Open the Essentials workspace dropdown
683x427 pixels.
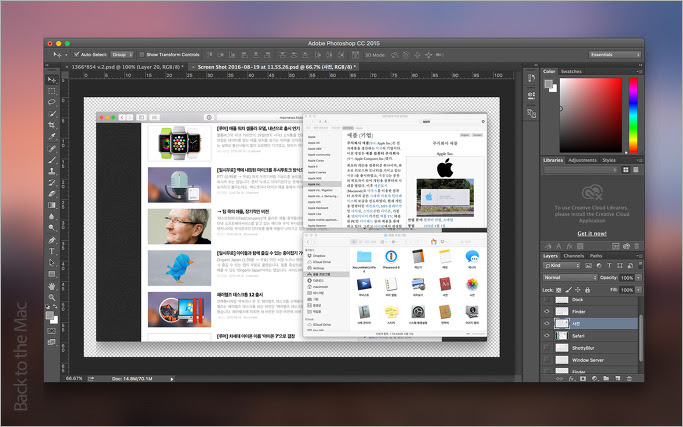[x=615, y=54]
